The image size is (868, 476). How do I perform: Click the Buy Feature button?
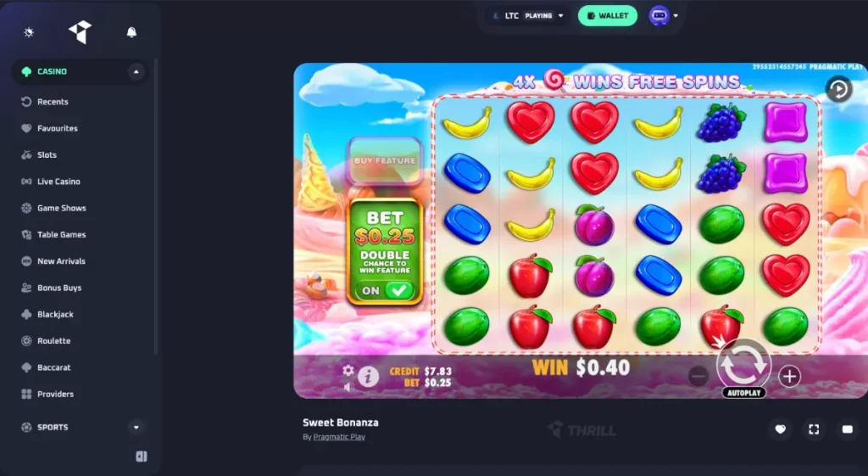coord(385,160)
